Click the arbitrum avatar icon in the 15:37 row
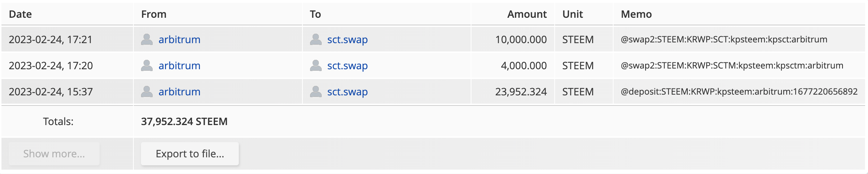The width and height of the screenshot is (868, 174). click(x=147, y=92)
